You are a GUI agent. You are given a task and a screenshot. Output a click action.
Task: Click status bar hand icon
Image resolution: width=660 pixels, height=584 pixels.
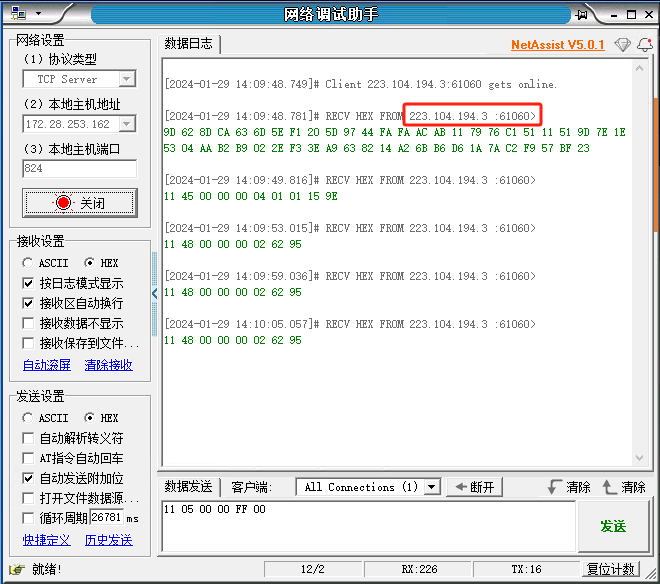17,569
